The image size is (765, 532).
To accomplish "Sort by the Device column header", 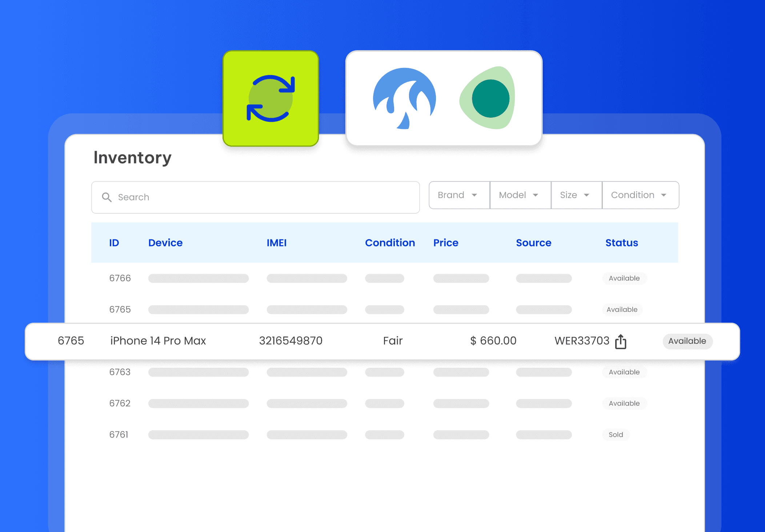I will pyautogui.click(x=165, y=243).
